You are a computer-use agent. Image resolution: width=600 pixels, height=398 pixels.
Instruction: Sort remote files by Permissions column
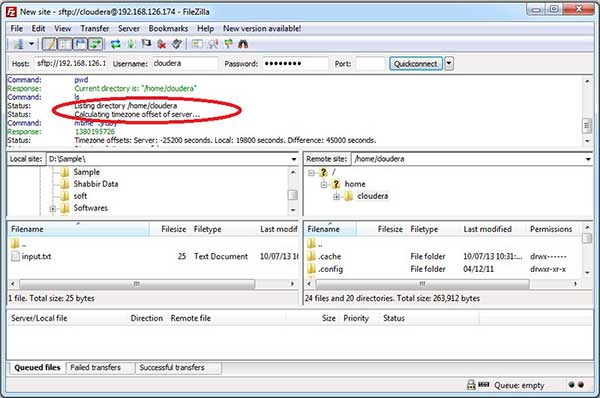[553, 229]
